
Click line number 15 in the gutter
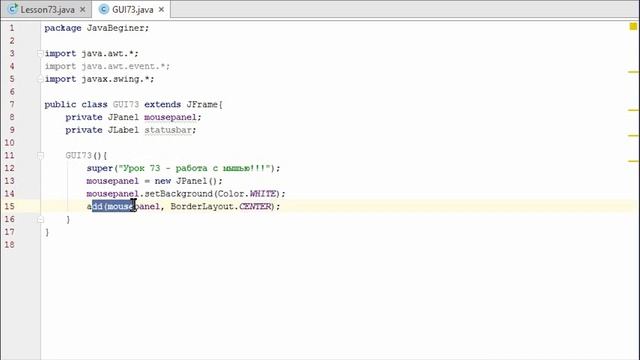pyautogui.click(x=9, y=207)
